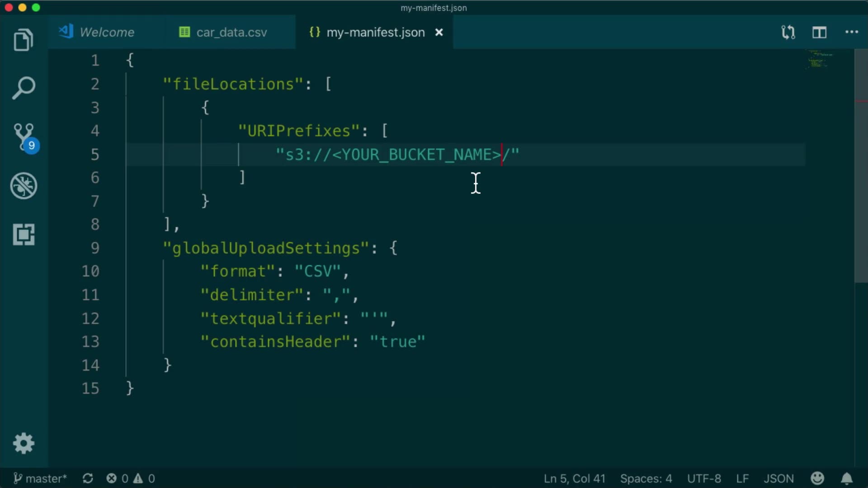Open the Explorer files icon
Viewport: 868px width, 488px height.
tap(24, 40)
